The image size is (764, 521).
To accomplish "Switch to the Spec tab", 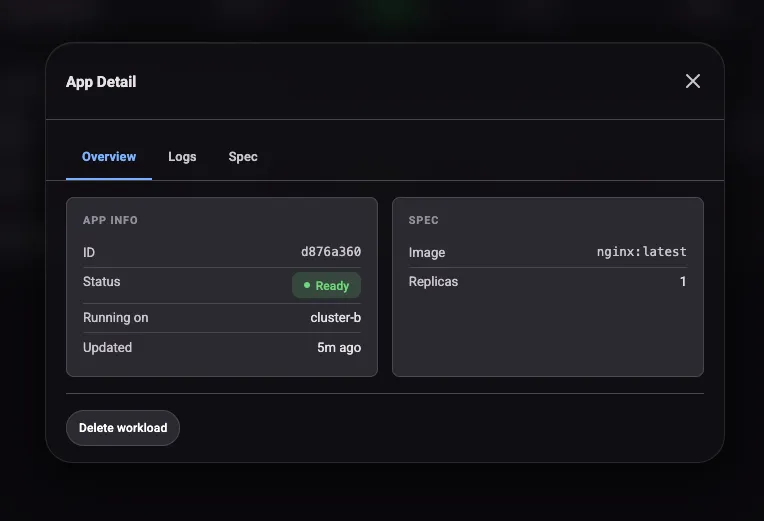I will [243, 157].
